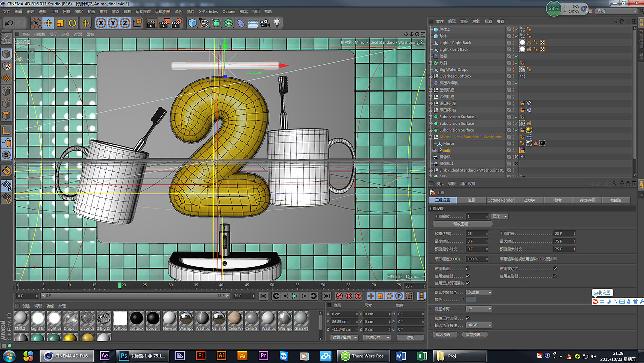This screenshot has height=363, width=644.
Task: Toggle the 使用运动剪辑系统 checkbox
Action: pyautogui.click(x=468, y=283)
